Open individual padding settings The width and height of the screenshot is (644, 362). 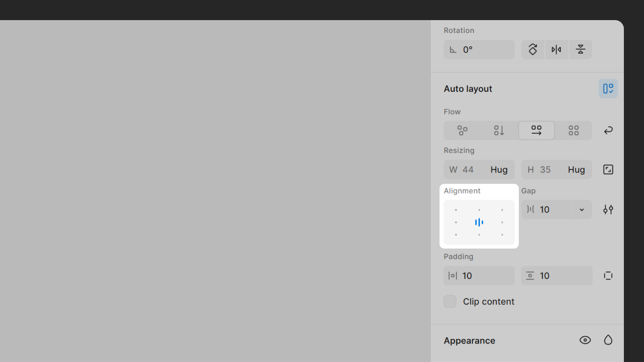point(608,276)
